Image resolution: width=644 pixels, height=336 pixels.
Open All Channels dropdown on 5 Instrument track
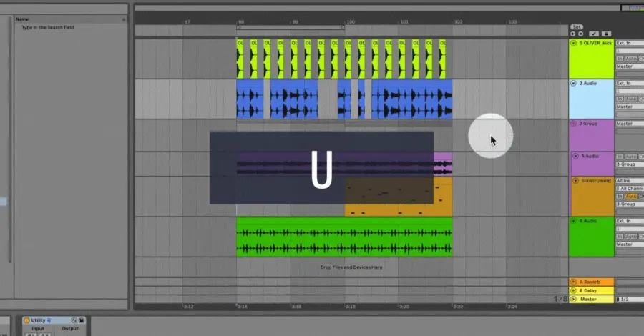[630, 188]
